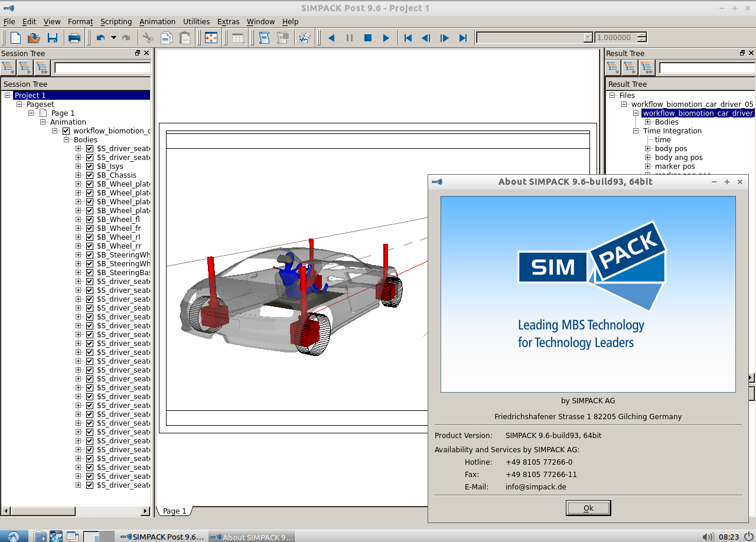Open the start menu icon in the taskbar
756x542 pixels.
pos(14,537)
